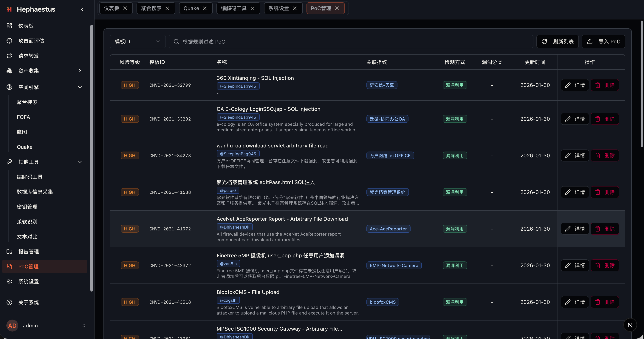Screen dimensions: 644x339
Task: Click the 刷新列表 refresh button
Action: (x=558, y=41)
